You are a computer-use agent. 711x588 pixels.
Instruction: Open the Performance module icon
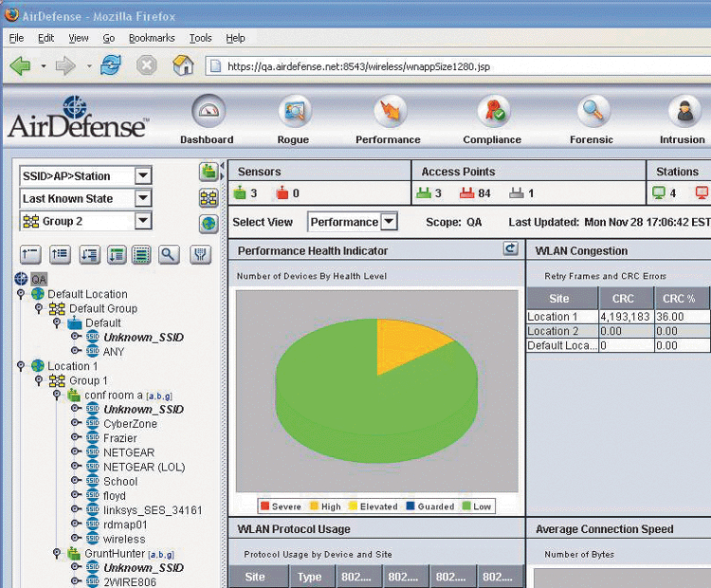[x=390, y=111]
